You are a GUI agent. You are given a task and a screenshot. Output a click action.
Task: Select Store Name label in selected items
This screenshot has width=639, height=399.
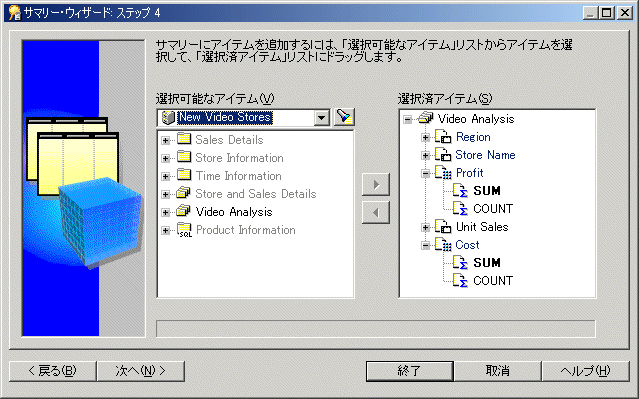485,155
